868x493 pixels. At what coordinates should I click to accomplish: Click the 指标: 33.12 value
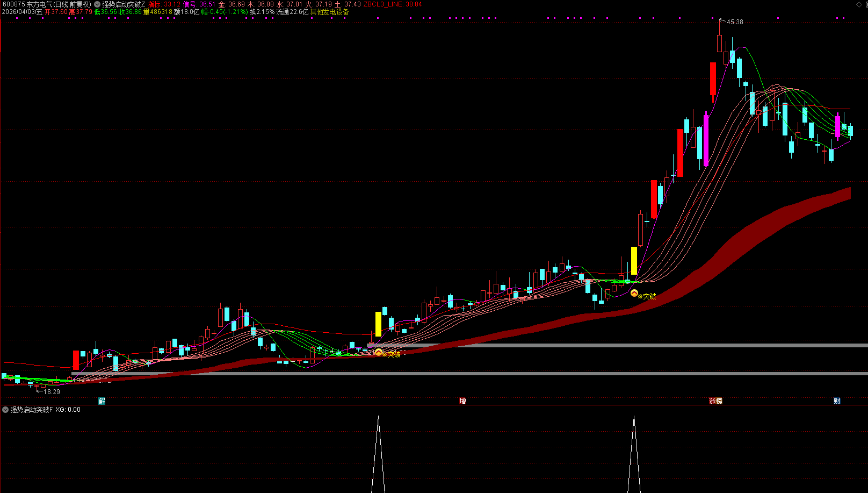tap(164, 4)
